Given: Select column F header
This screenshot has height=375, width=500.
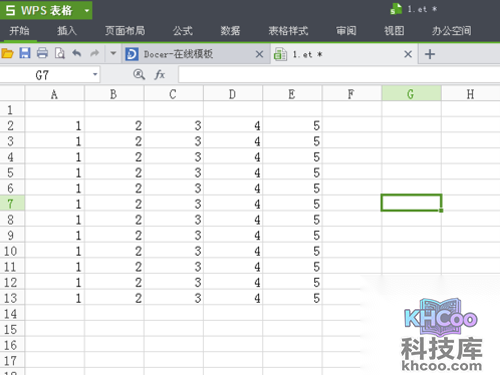Looking at the screenshot, I should (x=351, y=94).
